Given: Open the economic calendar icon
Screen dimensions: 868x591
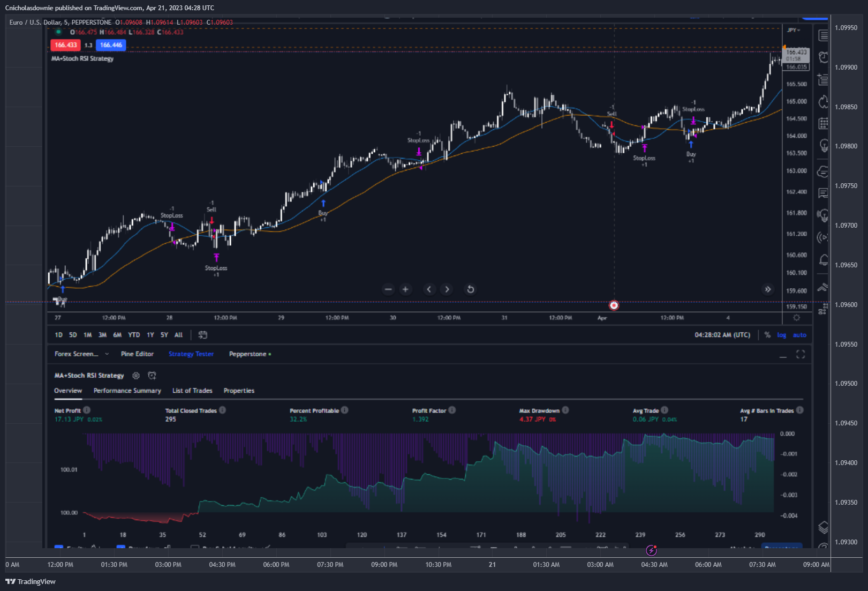Looking at the screenshot, I should 823,124.
